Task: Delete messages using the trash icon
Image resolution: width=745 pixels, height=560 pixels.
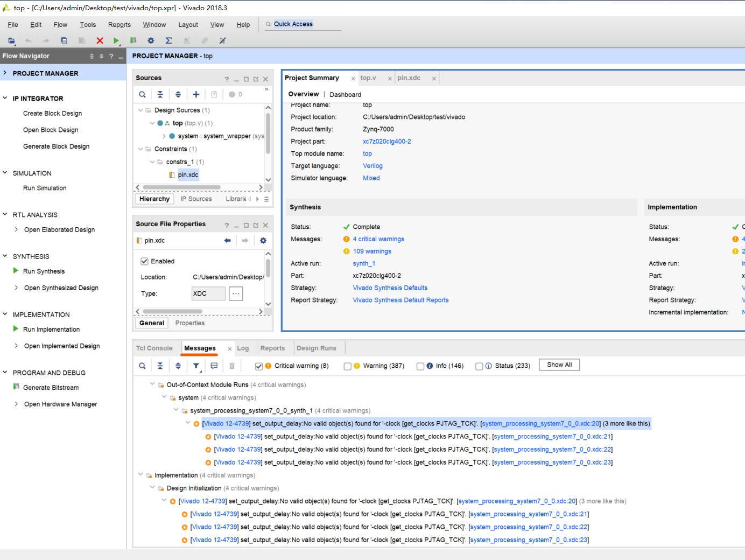Action: [232, 366]
